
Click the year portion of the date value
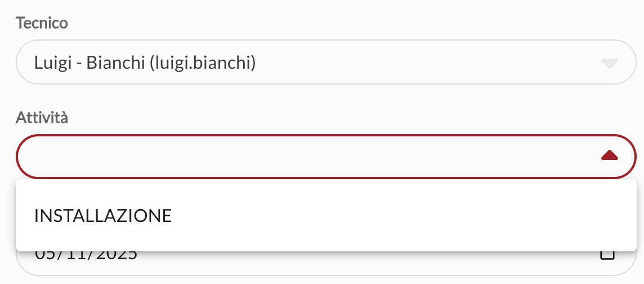click(117, 255)
